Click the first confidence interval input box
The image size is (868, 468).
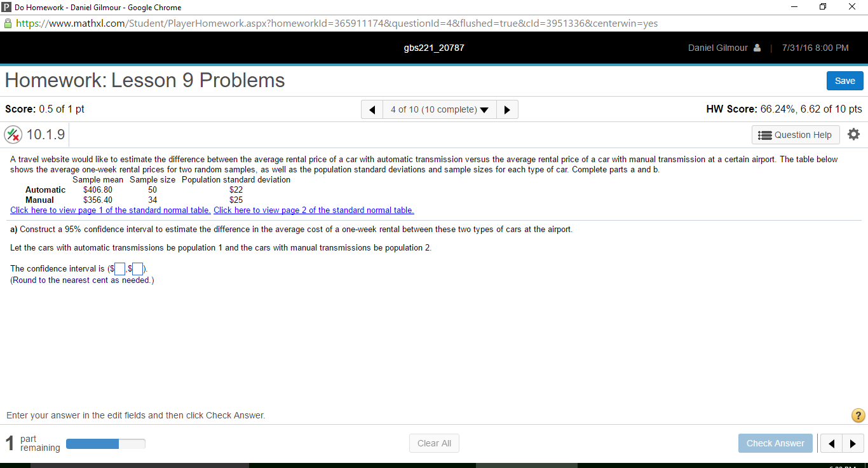click(x=119, y=268)
